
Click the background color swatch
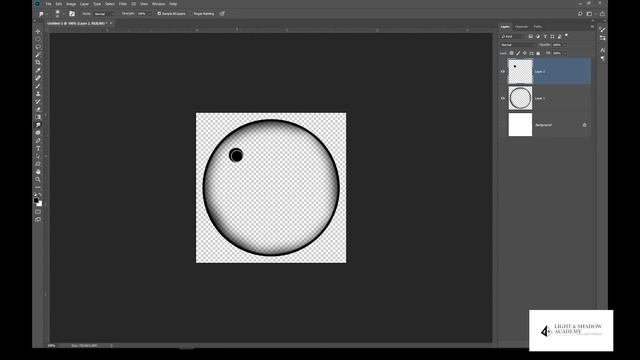(40, 204)
